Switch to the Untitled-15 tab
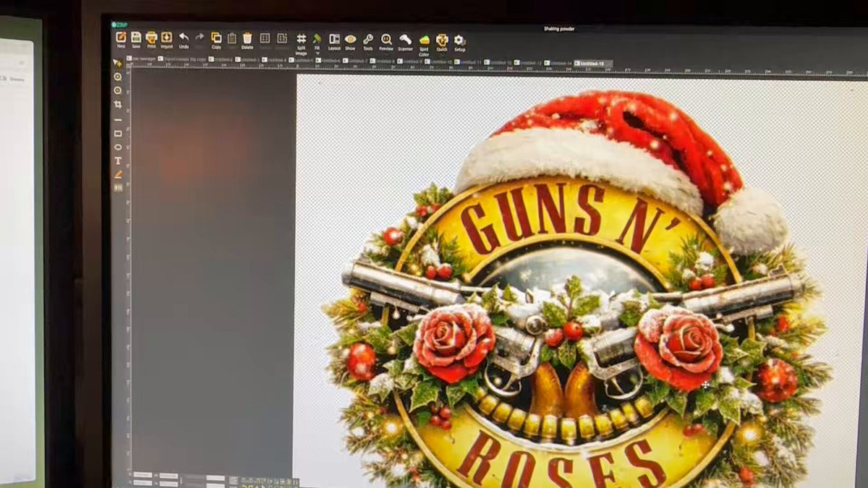The image size is (868, 488). 593,64
